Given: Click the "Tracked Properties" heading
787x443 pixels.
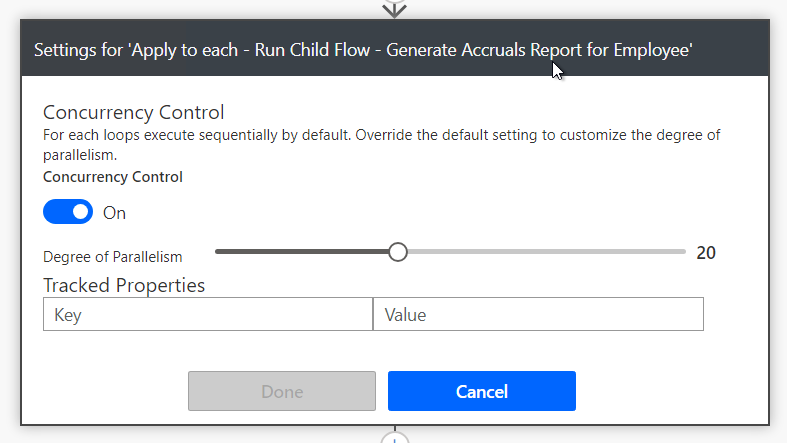Looking at the screenshot, I should click(x=124, y=285).
